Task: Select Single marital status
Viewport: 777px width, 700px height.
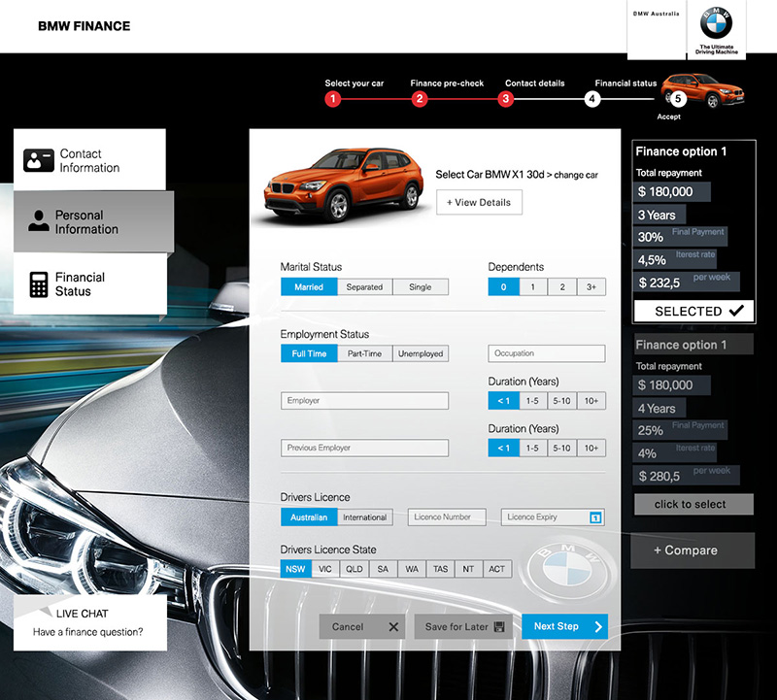Action: coord(420,287)
